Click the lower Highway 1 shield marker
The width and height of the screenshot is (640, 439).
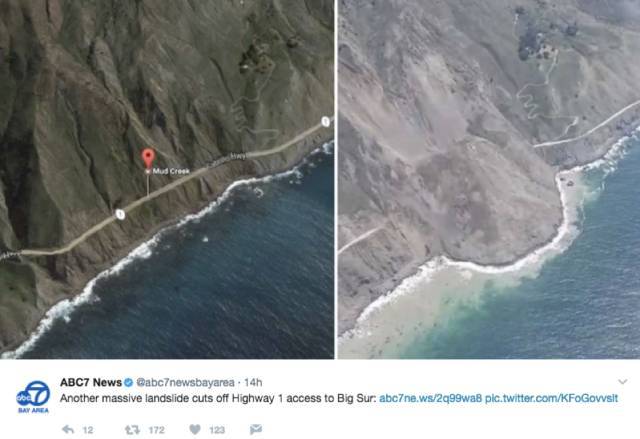[120, 214]
